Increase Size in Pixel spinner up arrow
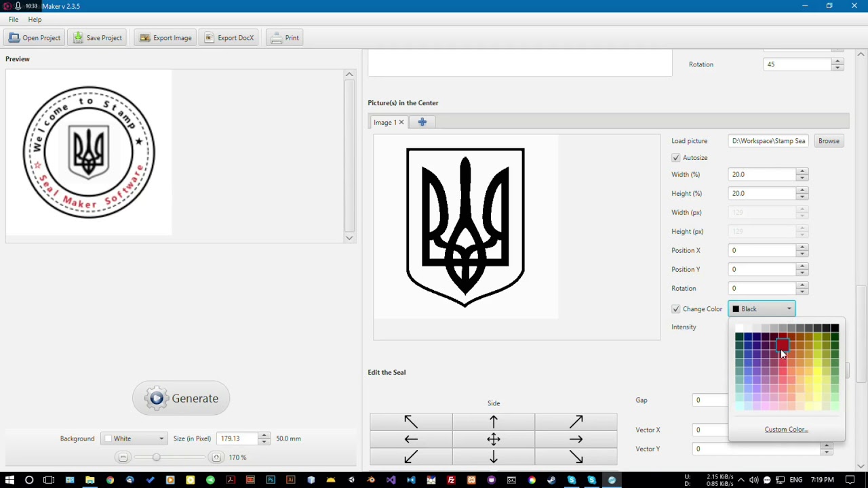The width and height of the screenshot is (868, 488). coord(264,435)
